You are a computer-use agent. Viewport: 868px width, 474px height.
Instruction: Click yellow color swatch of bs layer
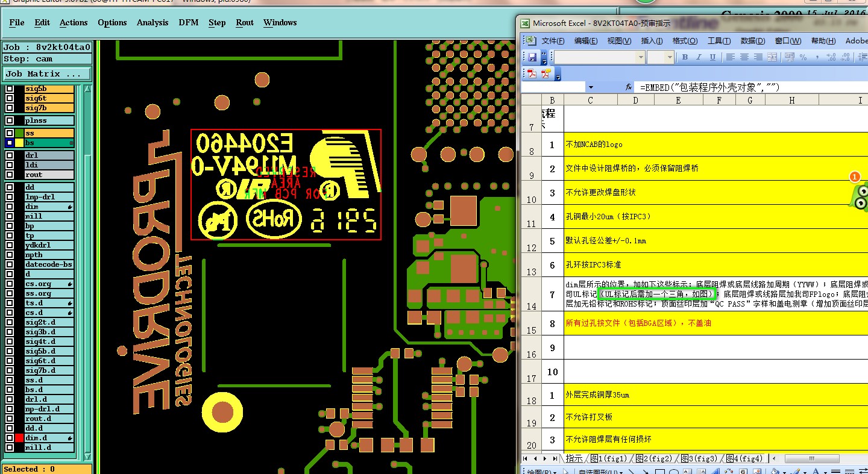(x=19, y=143)
